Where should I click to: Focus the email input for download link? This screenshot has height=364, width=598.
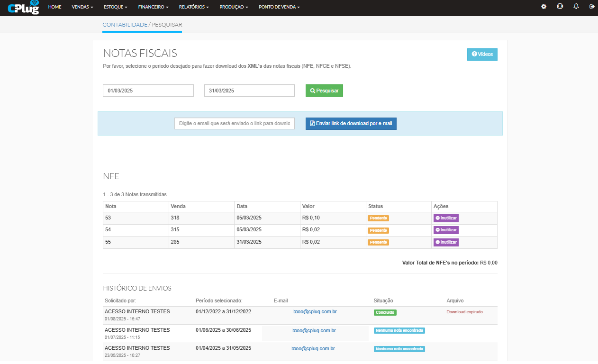235,124
